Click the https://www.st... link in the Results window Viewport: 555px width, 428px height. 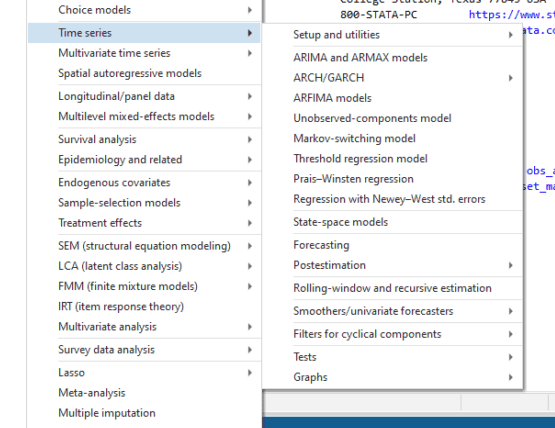tap(512, 15)
